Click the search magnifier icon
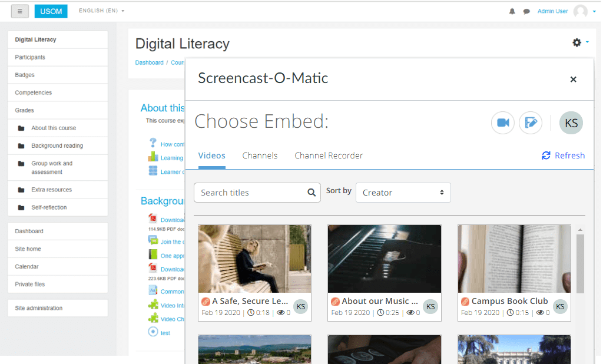 pyautogui.click(x=312, y=193)
